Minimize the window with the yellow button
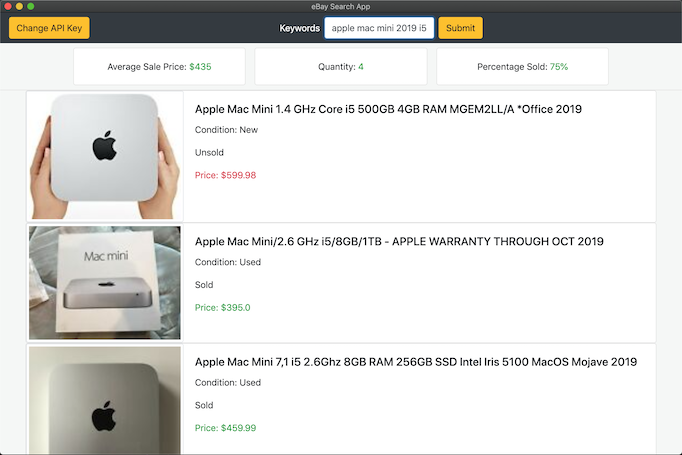The height and width of the screenshot is (455, 682). click(19, 6)
